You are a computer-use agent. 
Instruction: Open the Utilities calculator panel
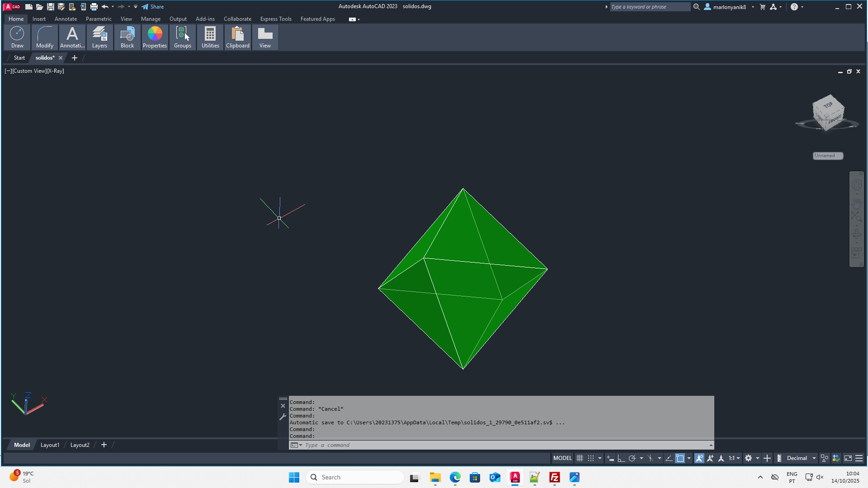210,37
